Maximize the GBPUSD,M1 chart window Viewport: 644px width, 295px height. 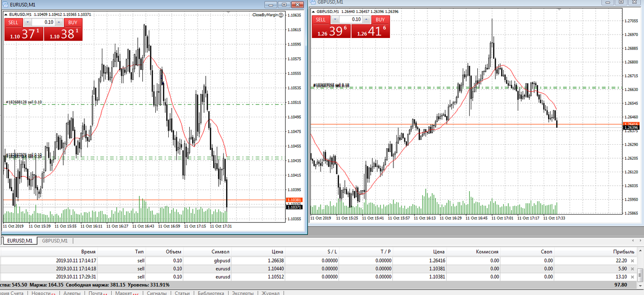(x=622, y=2)
